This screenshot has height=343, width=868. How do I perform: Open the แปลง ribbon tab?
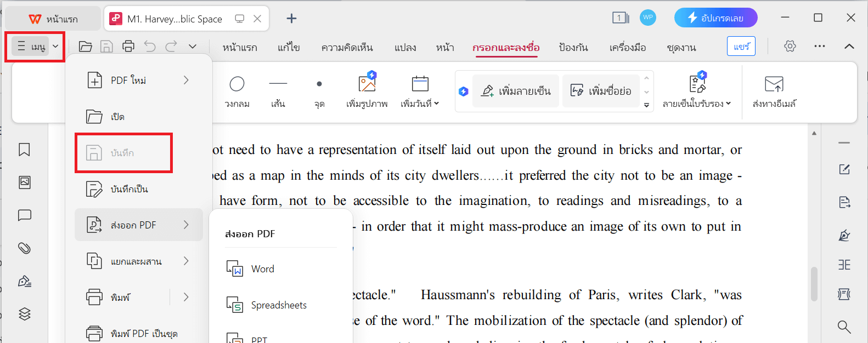405,48
